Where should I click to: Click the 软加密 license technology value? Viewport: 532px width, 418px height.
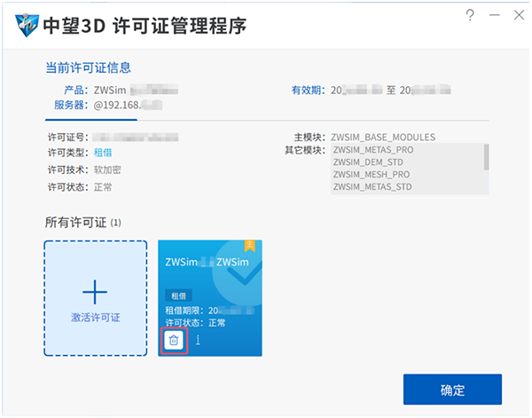[107, 170]
